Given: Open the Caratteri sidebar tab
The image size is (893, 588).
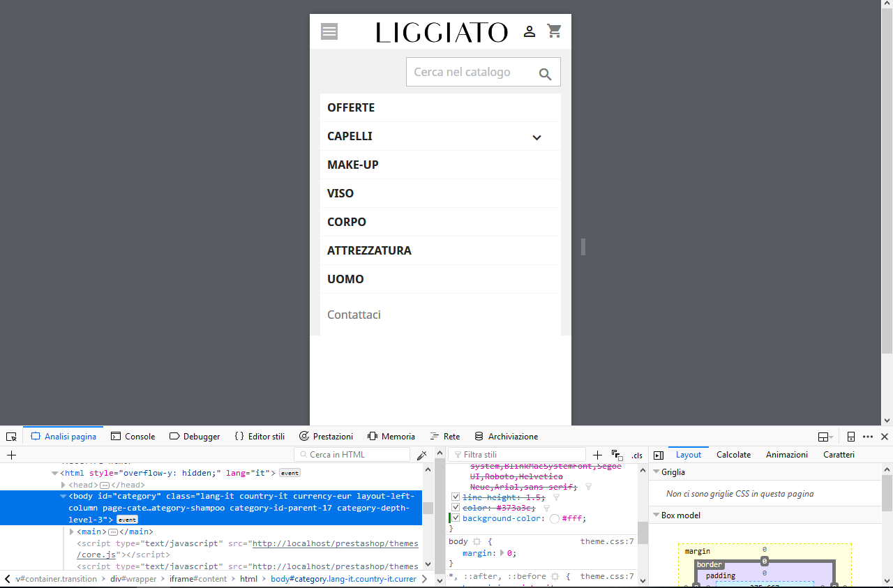Looking at the screenshot, I should tap(839, 455).
